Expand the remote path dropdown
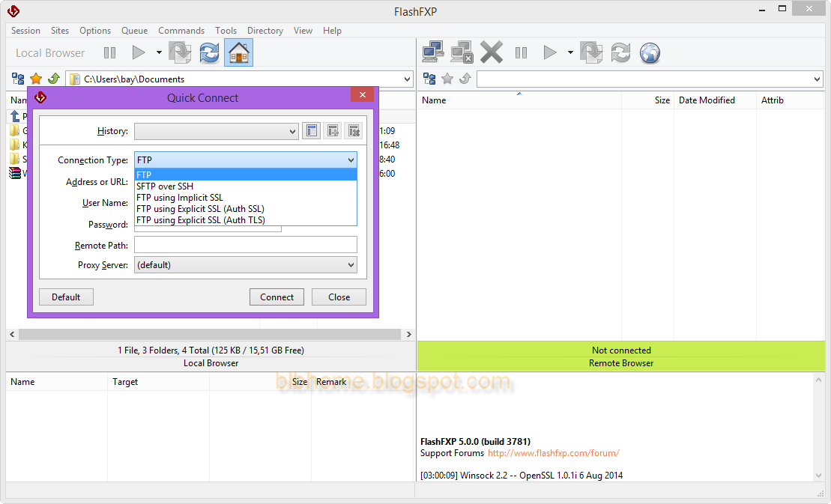Screen dimensions: 831x504 pyautogui.click(x=817, y=79)
